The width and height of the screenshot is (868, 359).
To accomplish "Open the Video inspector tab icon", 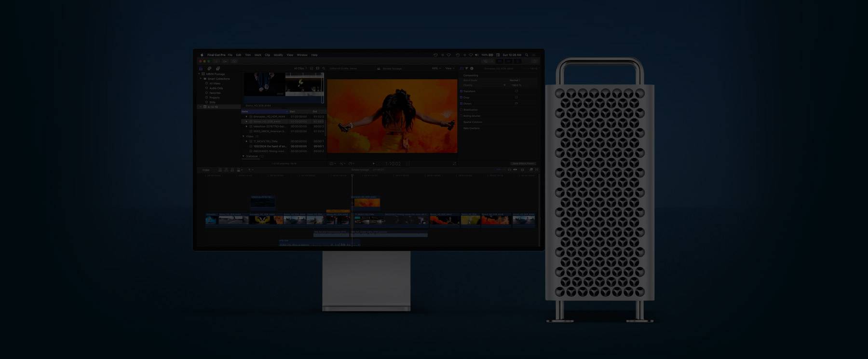I will point(462,69).
